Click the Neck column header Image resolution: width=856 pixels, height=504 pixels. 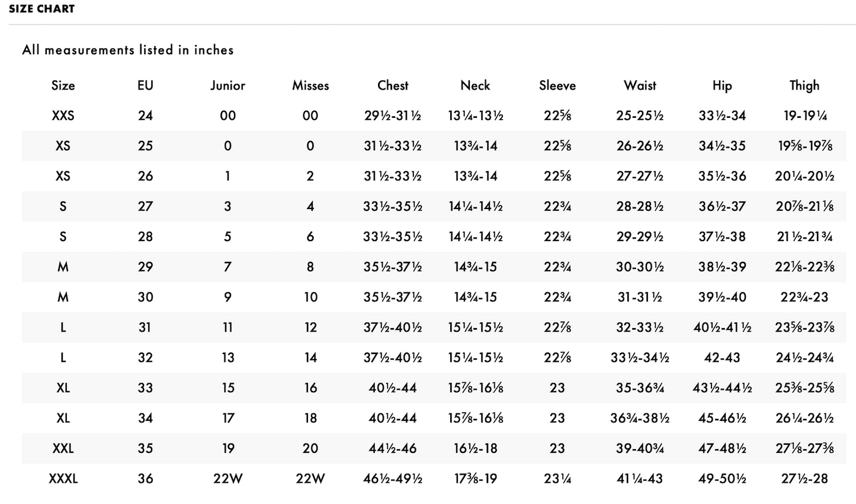(475, 85)
